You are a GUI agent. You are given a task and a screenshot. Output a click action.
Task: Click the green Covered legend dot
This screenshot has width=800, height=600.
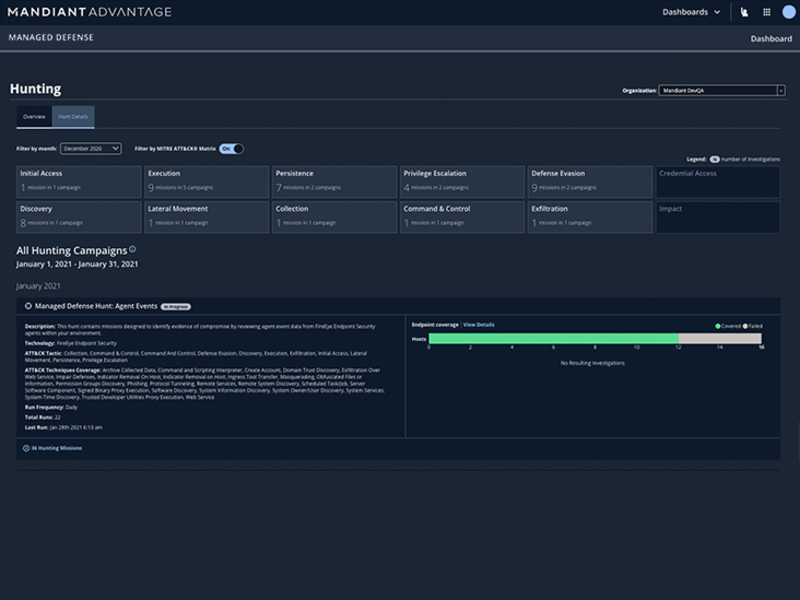tap(718, 326)
